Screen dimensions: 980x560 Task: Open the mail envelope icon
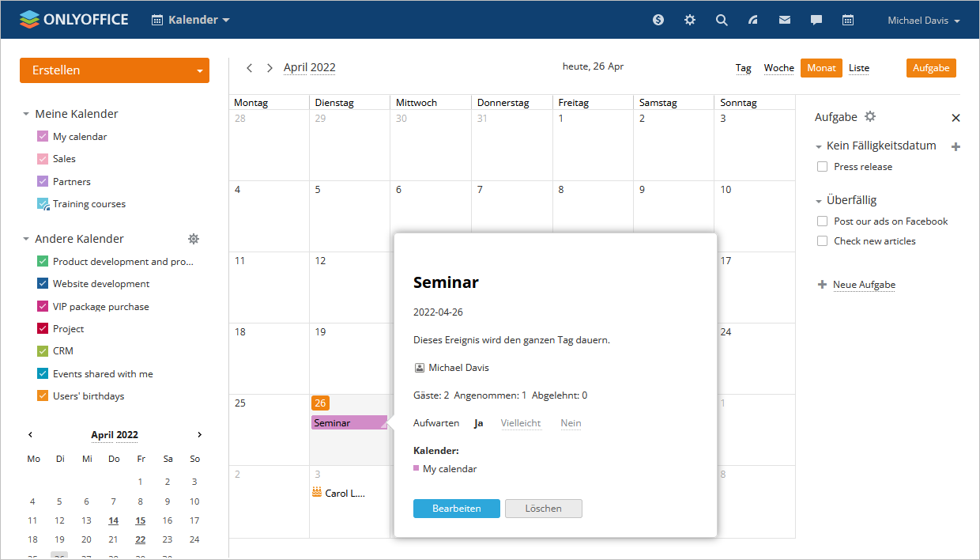pyautogui.click(x=785, y=20)
